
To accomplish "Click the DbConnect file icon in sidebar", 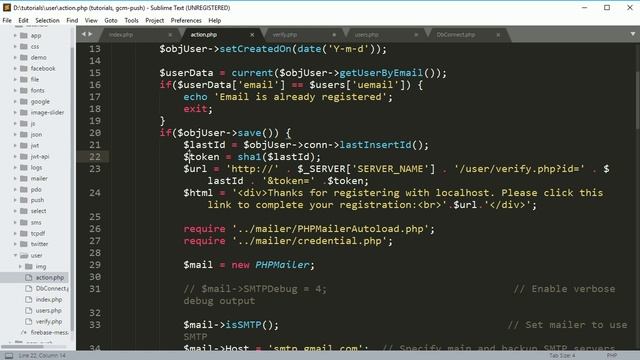I will click(29, 289).
